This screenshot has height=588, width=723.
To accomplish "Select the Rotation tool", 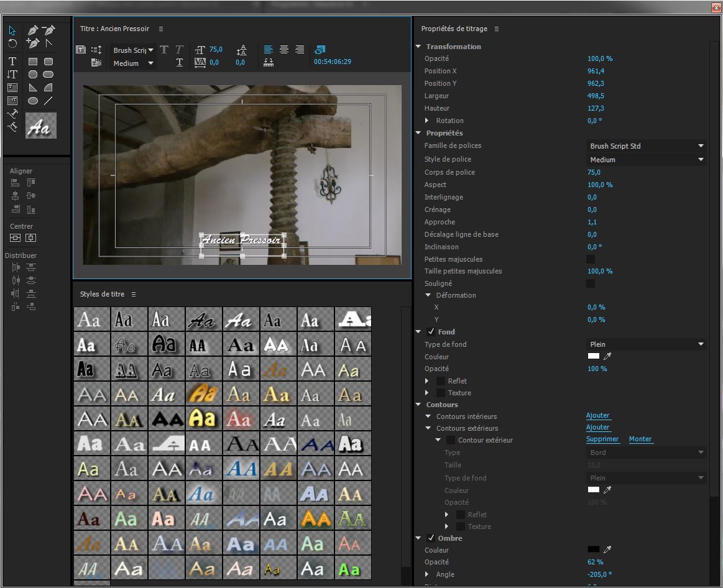I will coord(12,44).
